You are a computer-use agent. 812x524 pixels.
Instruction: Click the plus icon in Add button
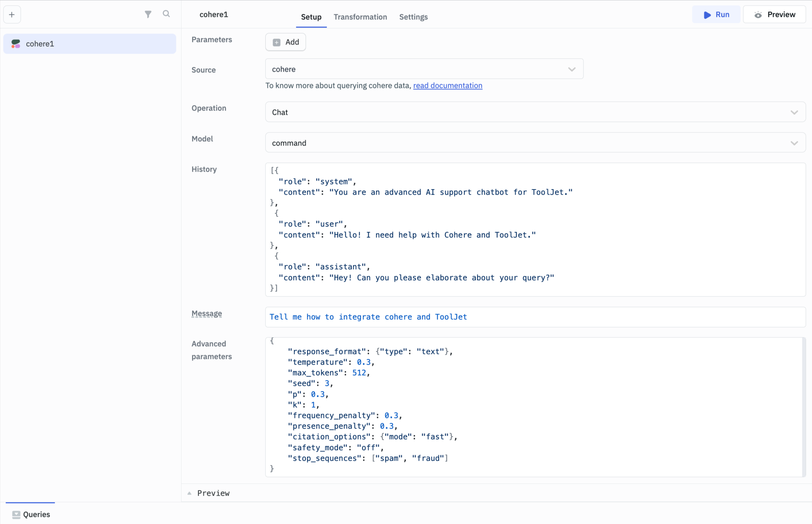point(277,42)
